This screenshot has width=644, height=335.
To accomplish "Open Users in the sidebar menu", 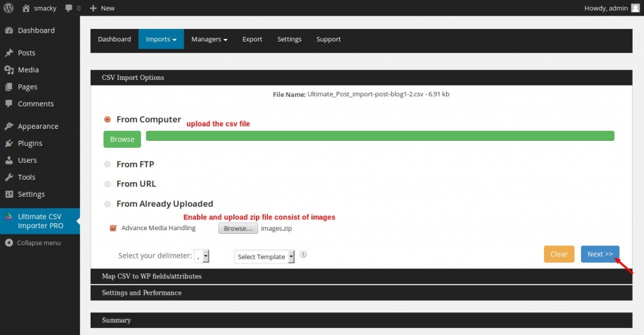I will 28,160.
